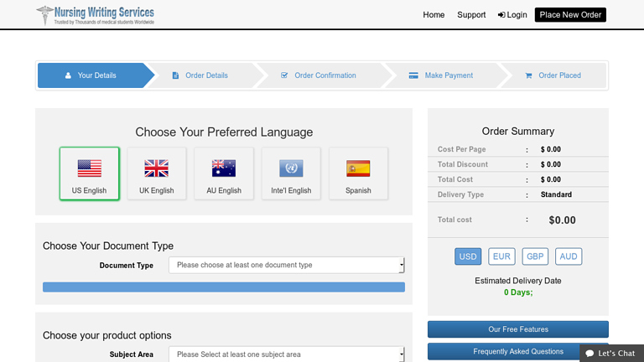Switch currency to USD
The image size is (644, 362).
(468, 256)
